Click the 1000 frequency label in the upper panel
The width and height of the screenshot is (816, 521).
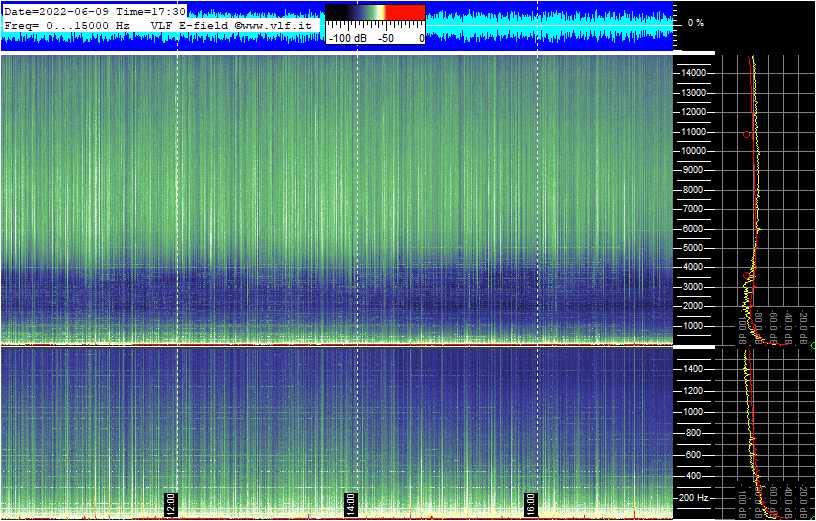coord(695,326)
